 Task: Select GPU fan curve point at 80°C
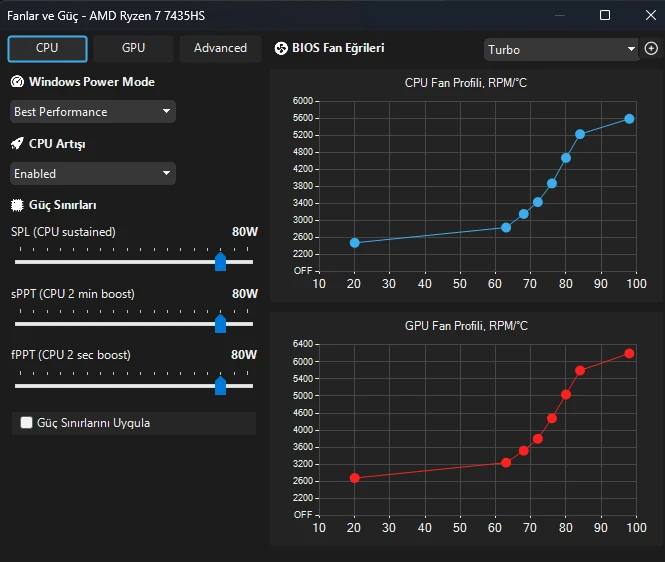(566, 394)
